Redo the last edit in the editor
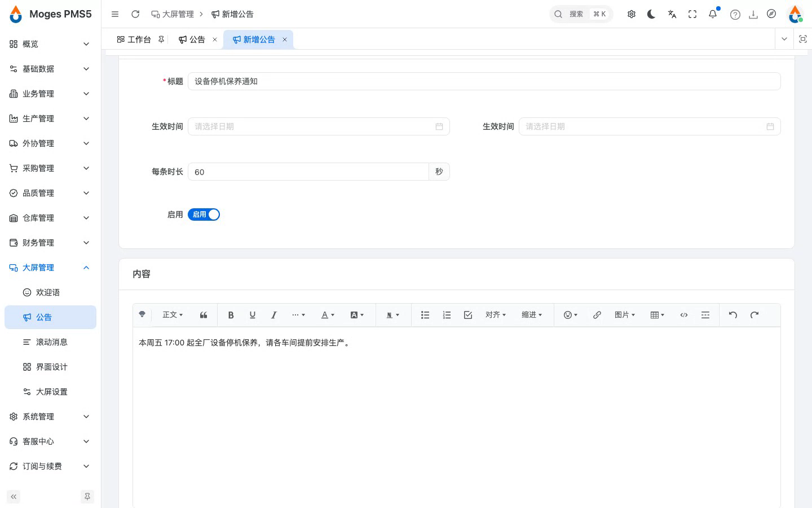This screenshot has height=508, width=812. click(754, 315)
